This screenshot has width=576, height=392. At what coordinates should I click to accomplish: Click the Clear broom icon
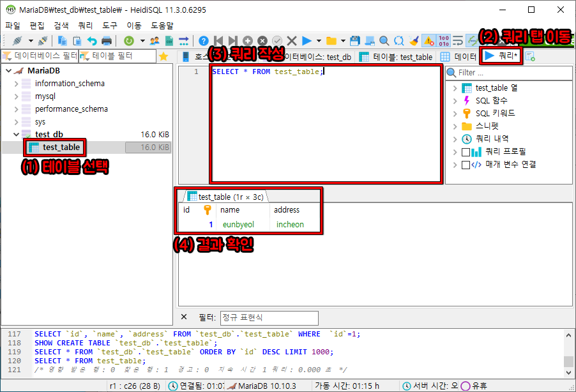(x=414, y=41)
